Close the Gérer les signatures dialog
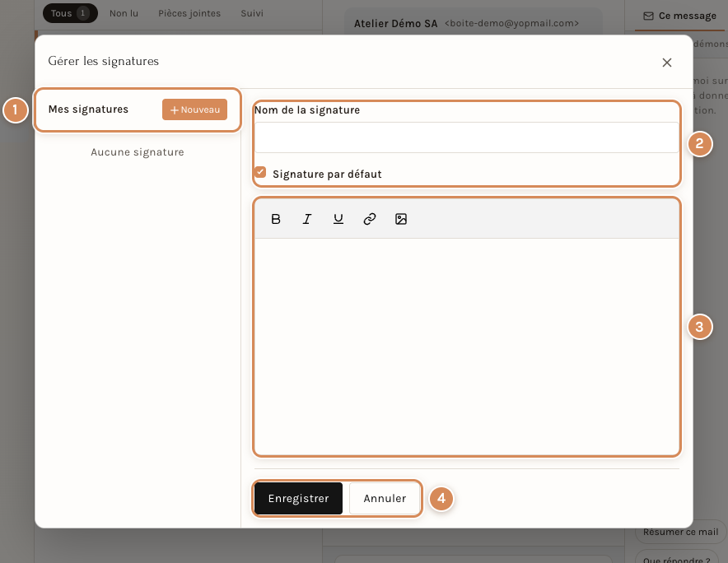 click(667, 63)
